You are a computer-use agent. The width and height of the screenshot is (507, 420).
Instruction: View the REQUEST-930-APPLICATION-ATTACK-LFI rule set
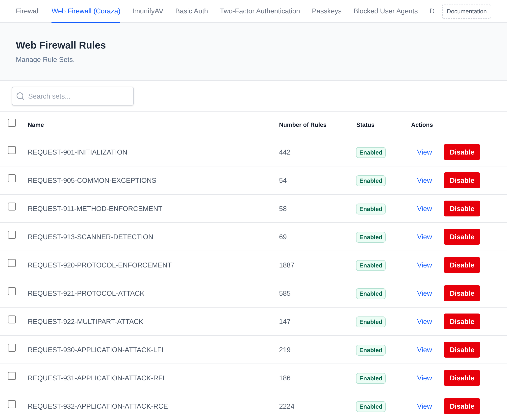(424, 350)
